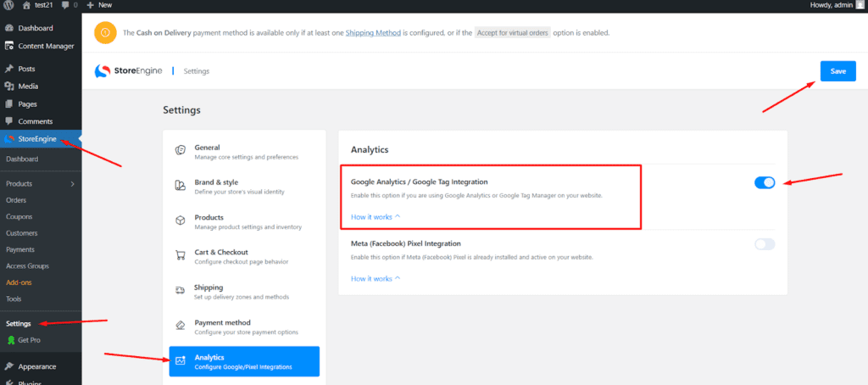Collapse How it works under Google Analytics

tap(376, 217)
